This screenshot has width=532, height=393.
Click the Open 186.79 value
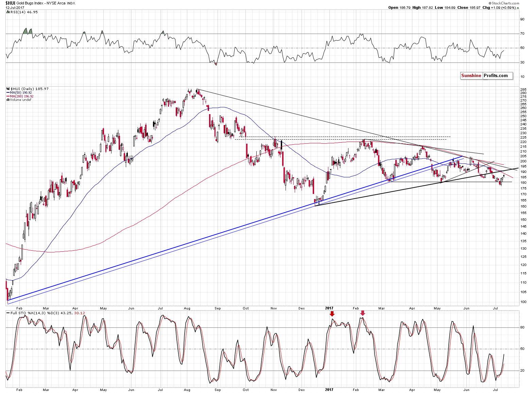pos(399,7)
